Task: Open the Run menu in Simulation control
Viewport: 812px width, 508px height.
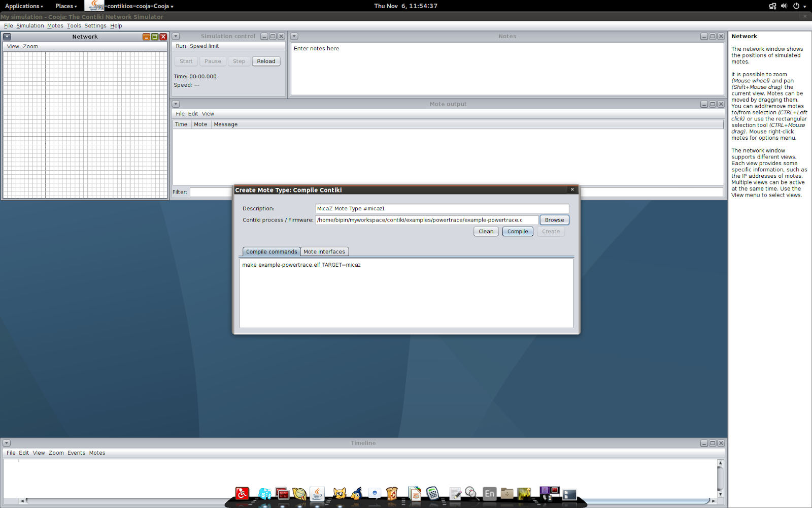Action: coord(181,46)
